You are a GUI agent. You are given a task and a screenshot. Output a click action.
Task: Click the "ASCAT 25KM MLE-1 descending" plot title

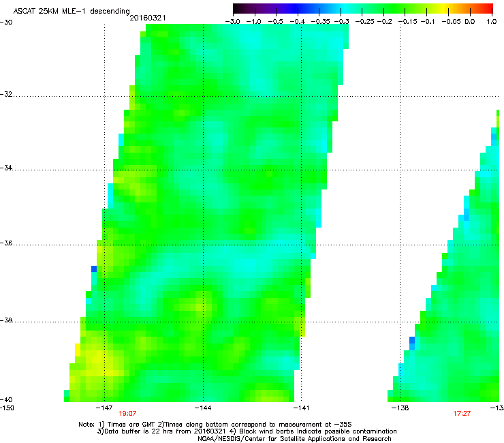pyautogui.click(x=72, y=12)
